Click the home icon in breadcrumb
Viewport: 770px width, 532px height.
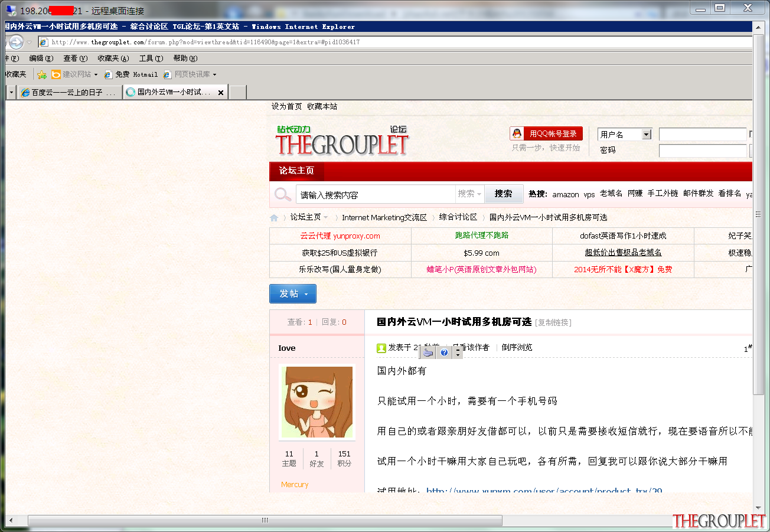pos(274,218)
